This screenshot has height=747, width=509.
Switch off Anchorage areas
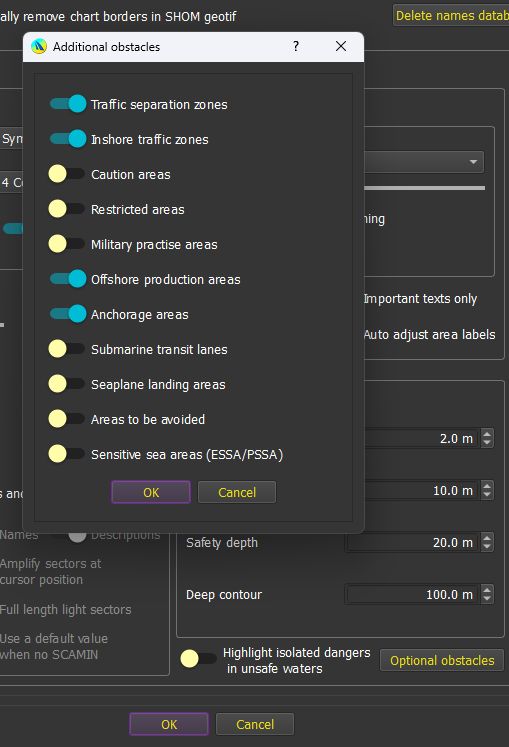[68, 314]
